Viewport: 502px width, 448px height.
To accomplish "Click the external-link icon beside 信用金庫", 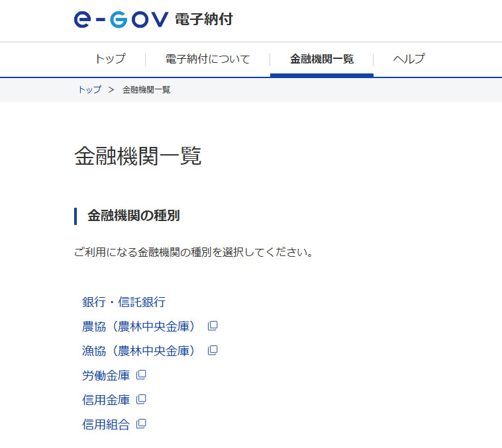I will [x=141, y=399].
